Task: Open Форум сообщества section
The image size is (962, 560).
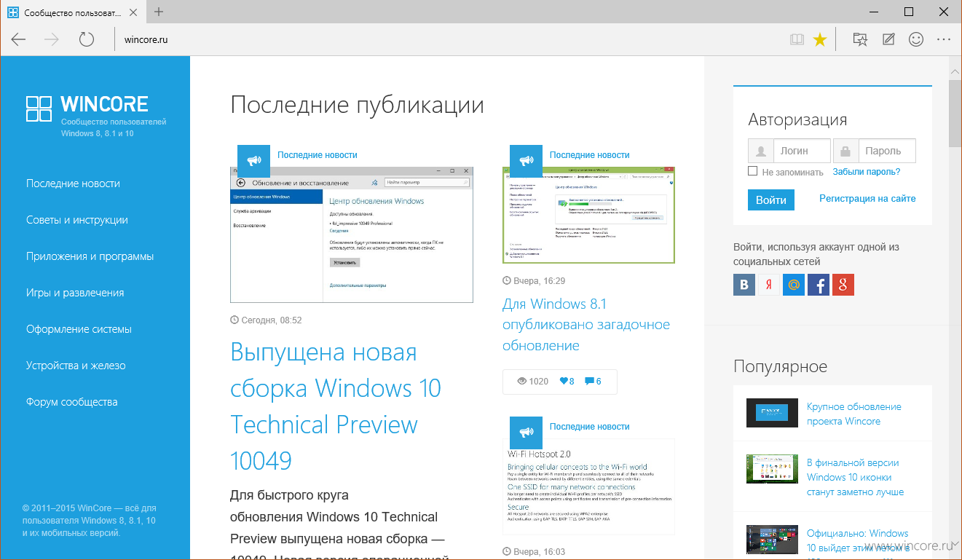Action: pyautogui.click(x=71, y=402)
